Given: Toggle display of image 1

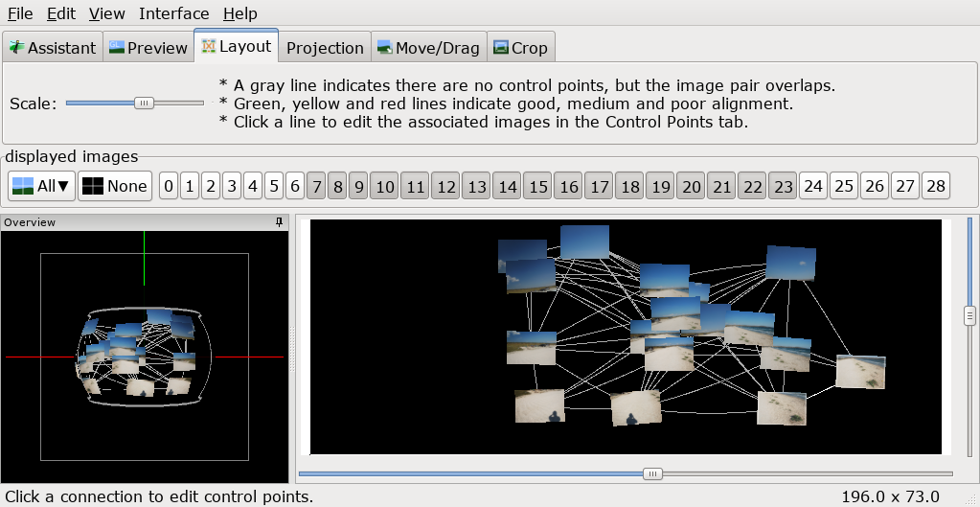Looking at the screenshot, I should point(190,186).
